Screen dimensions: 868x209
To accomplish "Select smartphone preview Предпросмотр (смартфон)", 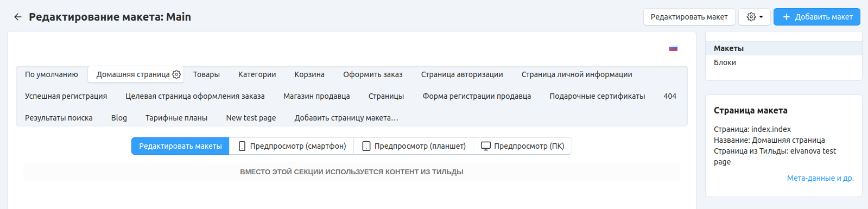I will 292,146.
